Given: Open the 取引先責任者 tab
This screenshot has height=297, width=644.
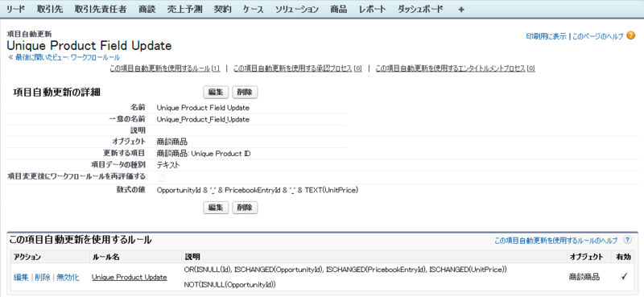Looking at the screenshot, I should pos(101,9).
